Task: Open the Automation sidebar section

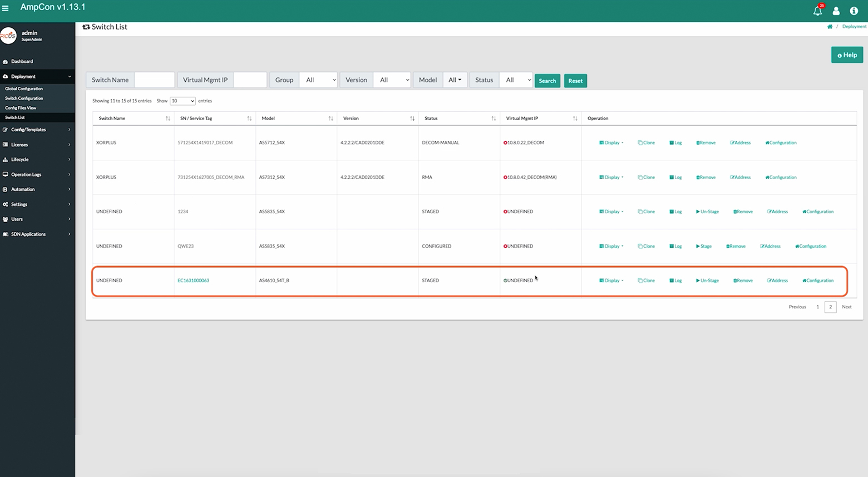Action: point(22,189)
